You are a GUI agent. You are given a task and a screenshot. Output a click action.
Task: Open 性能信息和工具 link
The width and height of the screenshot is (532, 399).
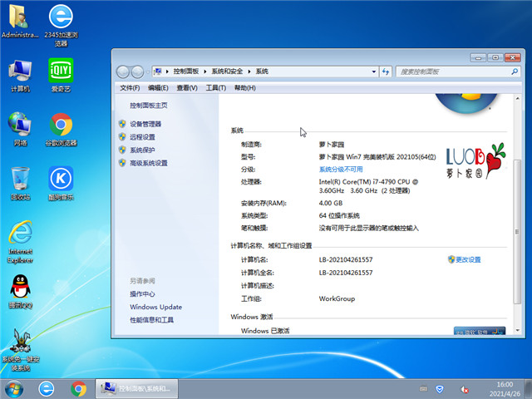(151, 320)
